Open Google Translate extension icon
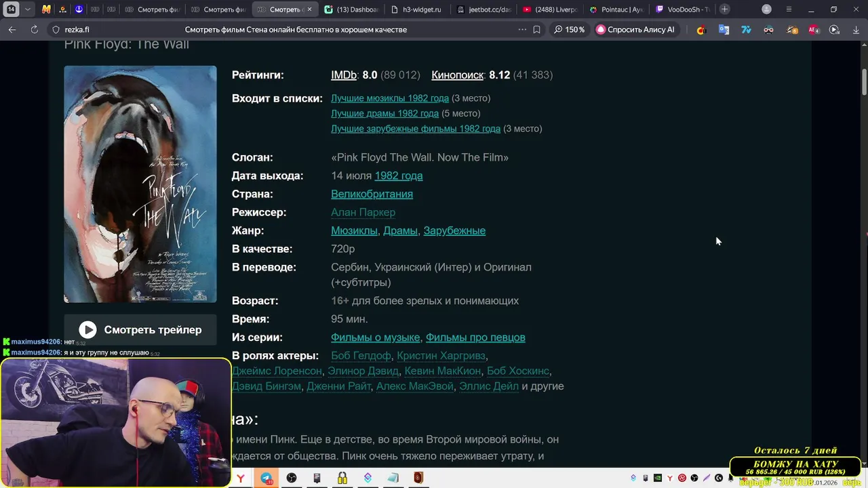Screen dimensions: 868x488 (x=724, y=30)
